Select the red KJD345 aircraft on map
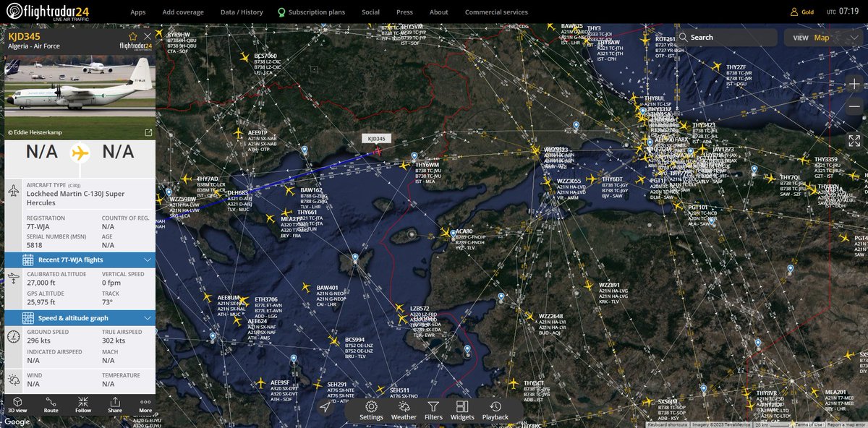This screenshot has height=428, width=868. (378, 151)
